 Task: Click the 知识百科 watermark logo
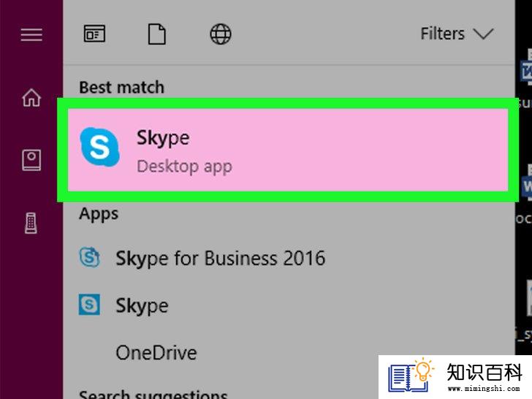coord(455,376)
